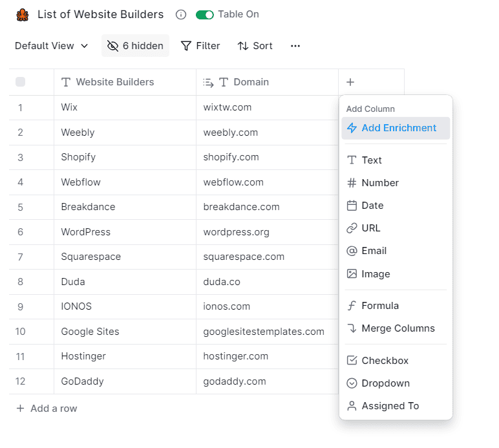Image resolution: width=499 pixels, height=448 pixels.
Task: Select the Hostinger cell
Action: point(125,356)
